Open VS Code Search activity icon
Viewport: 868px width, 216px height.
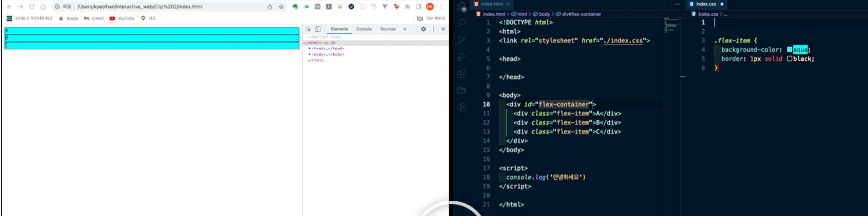tap(462, 22)
